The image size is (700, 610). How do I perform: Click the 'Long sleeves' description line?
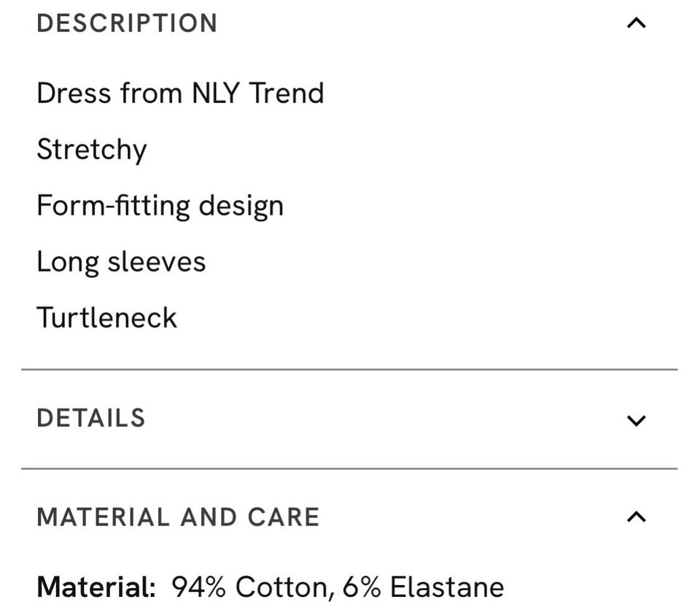[121, 262]
